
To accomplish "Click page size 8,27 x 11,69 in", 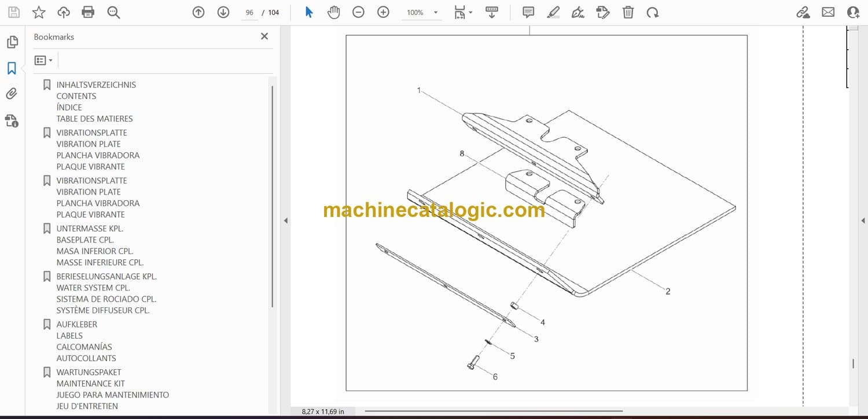I will tap(323, 411).
